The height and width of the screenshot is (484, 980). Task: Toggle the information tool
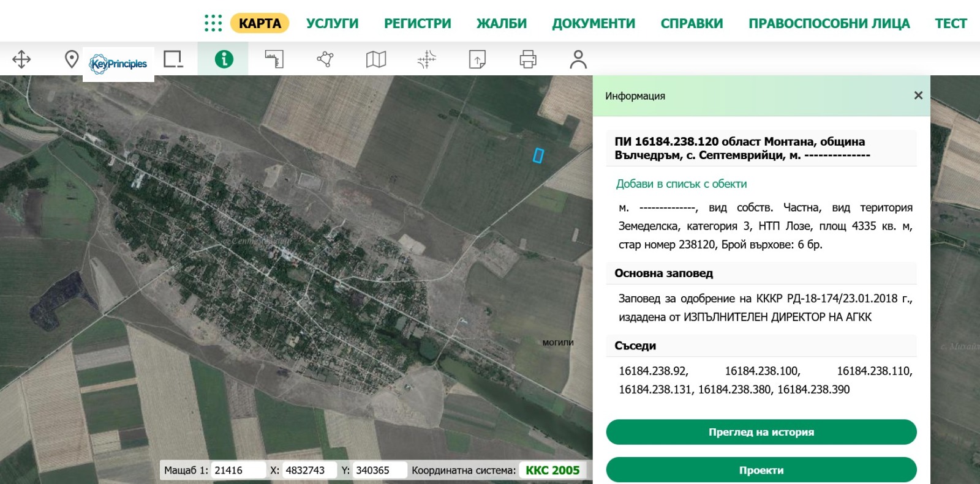224,59
